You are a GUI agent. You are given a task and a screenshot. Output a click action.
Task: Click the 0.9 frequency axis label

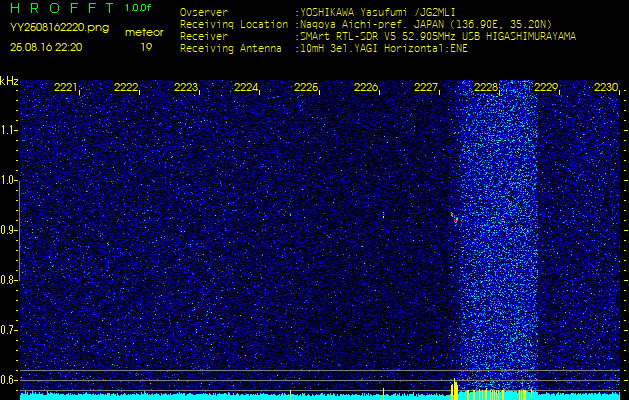tap(8, 230)
